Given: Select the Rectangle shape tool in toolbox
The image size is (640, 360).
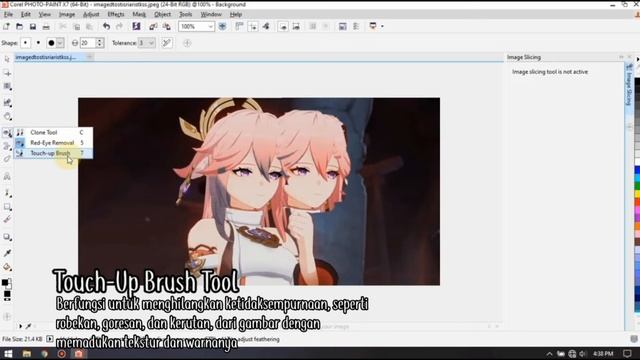Looking at the screenshot, I should click(7, 207).
